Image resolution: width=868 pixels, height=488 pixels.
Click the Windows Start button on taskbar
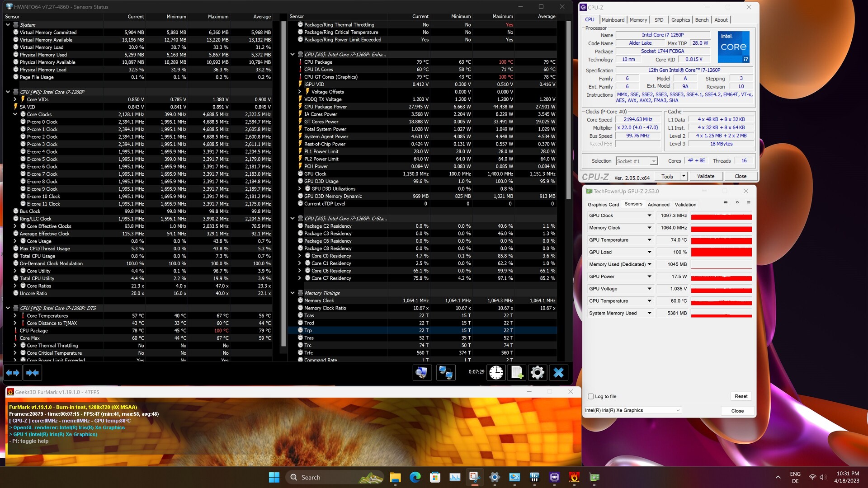[274, 477]
